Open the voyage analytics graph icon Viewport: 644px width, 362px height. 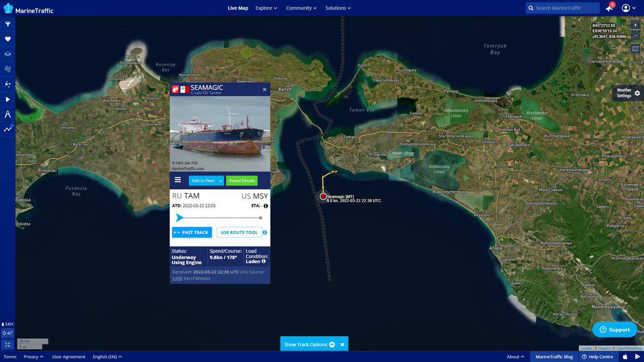(8, 129)
